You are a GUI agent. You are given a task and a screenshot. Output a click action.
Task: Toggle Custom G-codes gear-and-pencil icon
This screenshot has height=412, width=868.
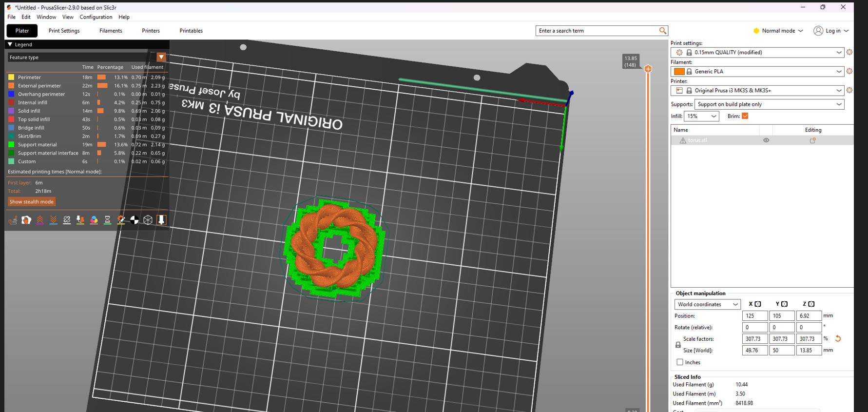tap(121, 220)
